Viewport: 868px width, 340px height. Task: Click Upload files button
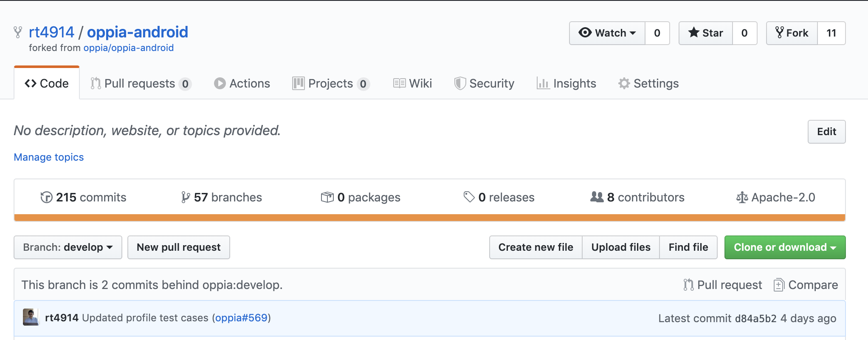pos(621,247)
